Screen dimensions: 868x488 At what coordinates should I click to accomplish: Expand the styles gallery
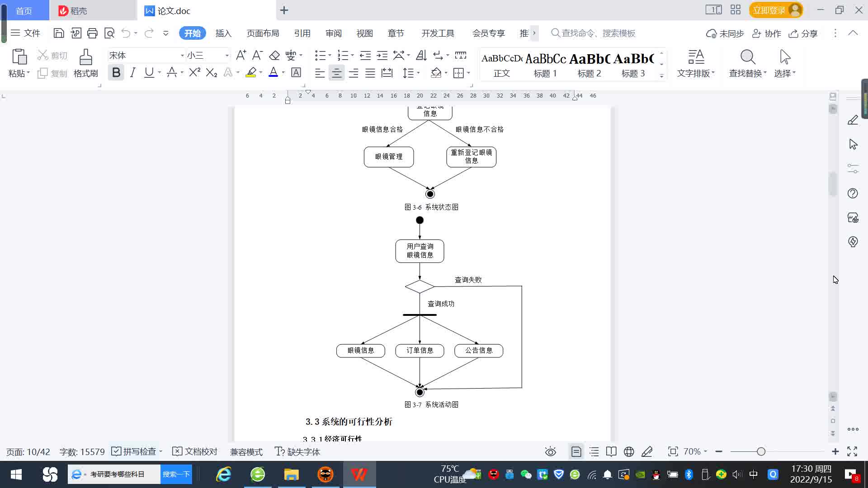coord(661,75)
